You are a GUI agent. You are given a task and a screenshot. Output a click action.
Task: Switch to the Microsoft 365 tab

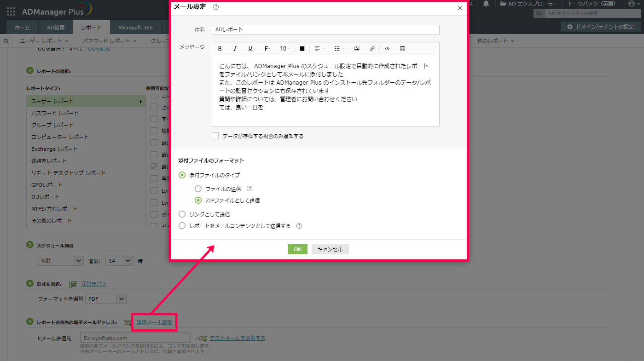(x=135, y=28)
